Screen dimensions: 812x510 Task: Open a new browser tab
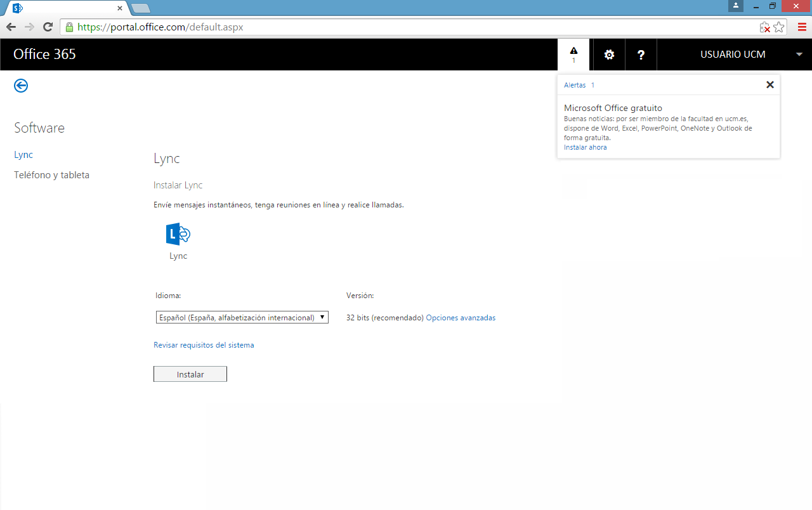tap(140, 8)
